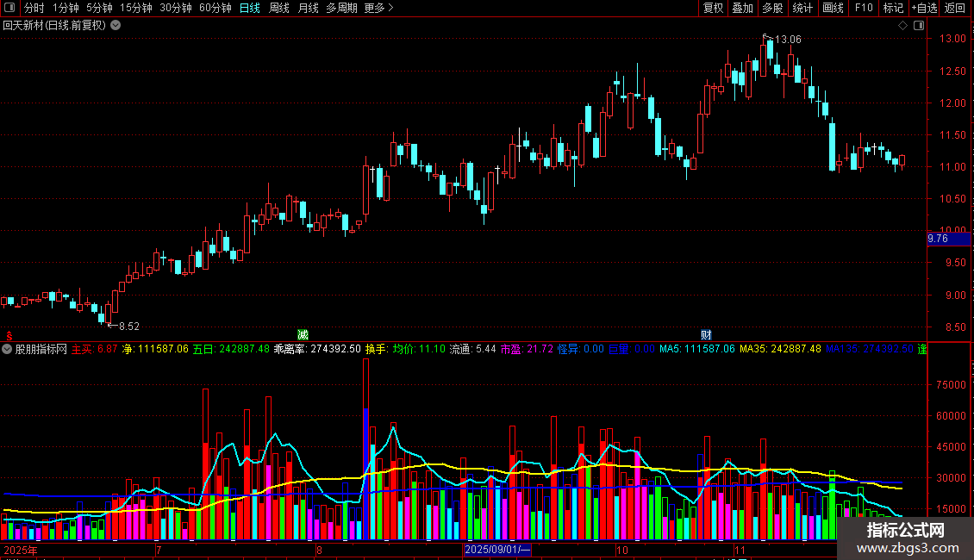This screenshot has width=974, height=560.
Task: Toggle the right side panel icon
Action: 919,26
